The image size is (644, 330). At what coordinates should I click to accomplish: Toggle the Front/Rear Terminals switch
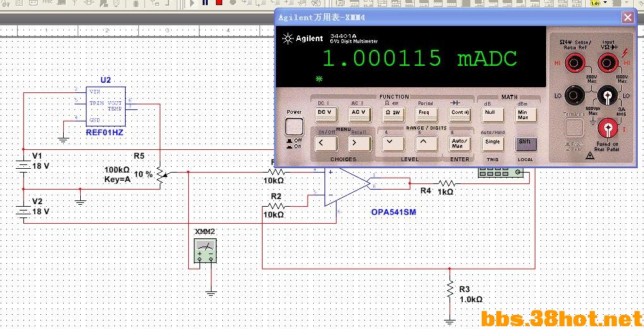pyautogui.click(x=574, y=128)
